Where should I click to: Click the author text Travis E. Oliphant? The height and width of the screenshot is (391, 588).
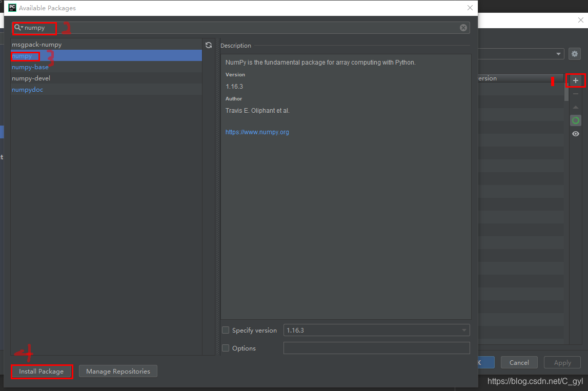[x=257, y=111]
